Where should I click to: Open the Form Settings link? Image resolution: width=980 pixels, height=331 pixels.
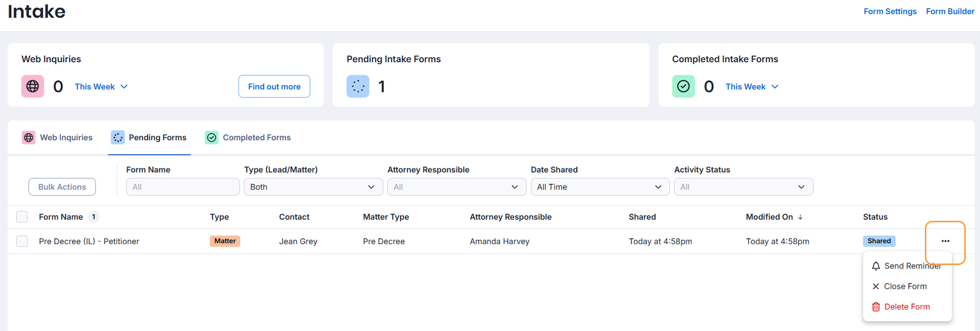tap(890, 11)
